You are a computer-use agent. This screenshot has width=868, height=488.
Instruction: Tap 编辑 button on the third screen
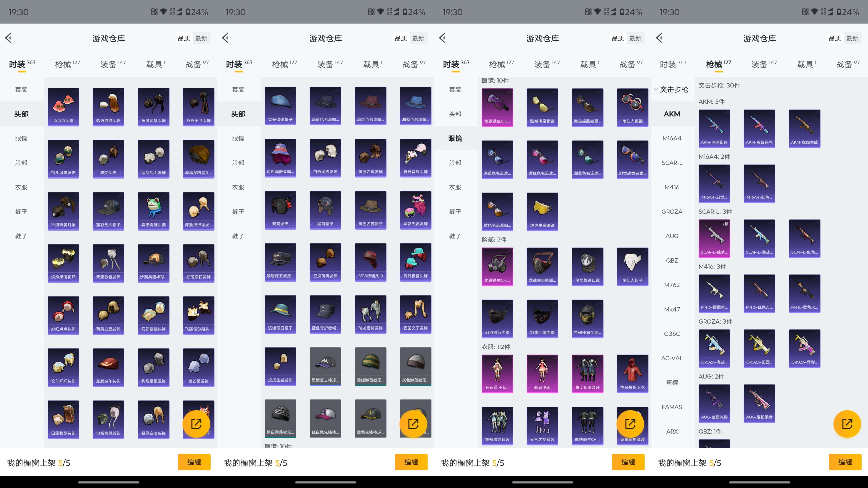628,462
